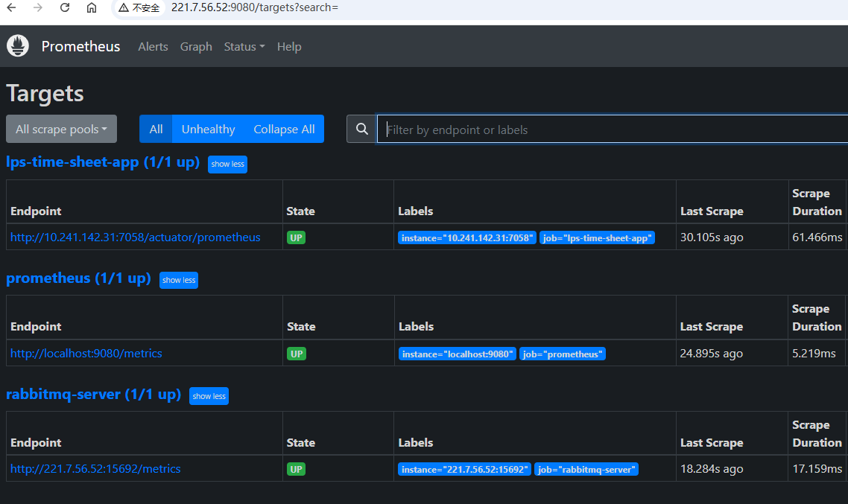Screen dimensions: 848x504
Task: Click the Filter by endpoint or labels field
Action: 613,129
